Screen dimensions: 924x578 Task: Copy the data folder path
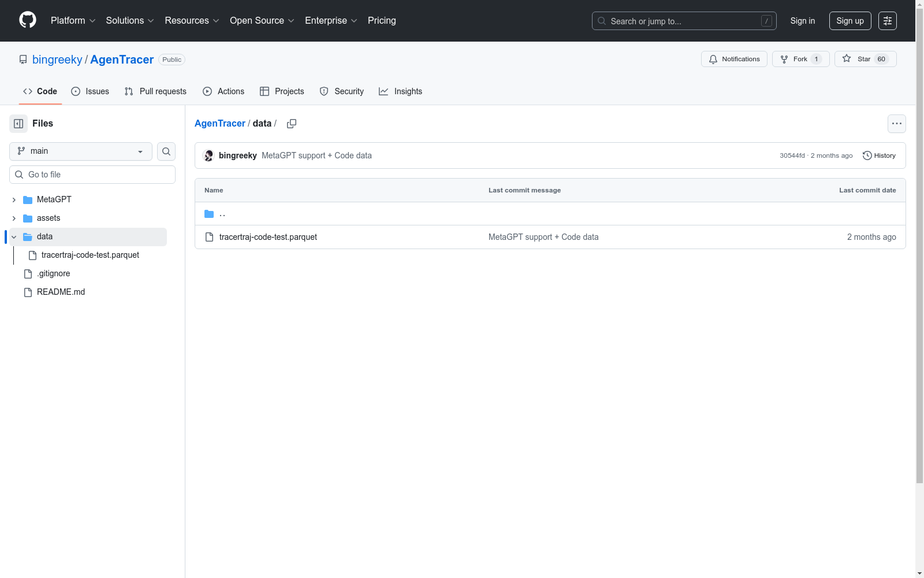pyautogui.click(x=292, y=124)
